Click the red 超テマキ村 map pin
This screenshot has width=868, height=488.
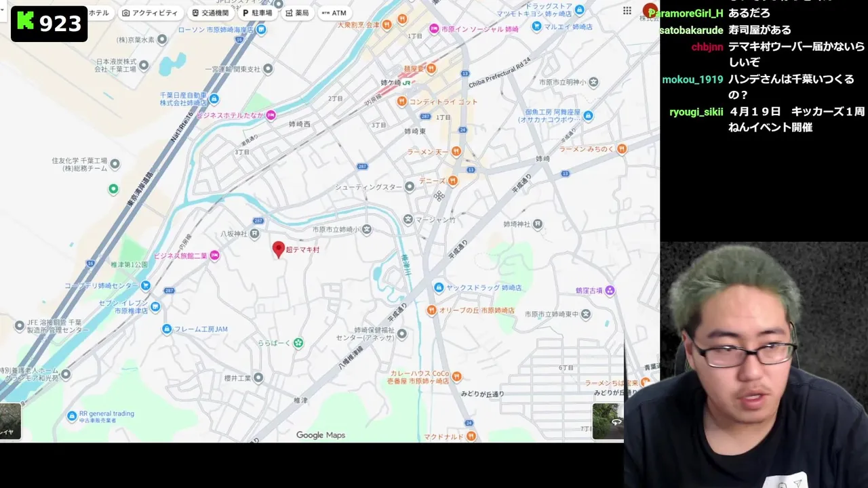pyautogui.click(x=278, y=250)
